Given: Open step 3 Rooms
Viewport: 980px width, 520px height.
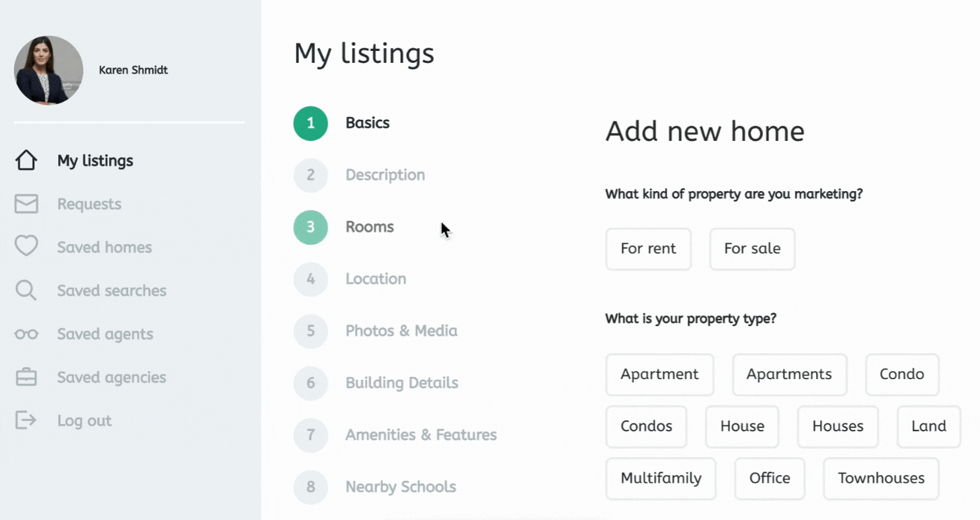Looking at the screenshot, I should [x=369, y=227].
